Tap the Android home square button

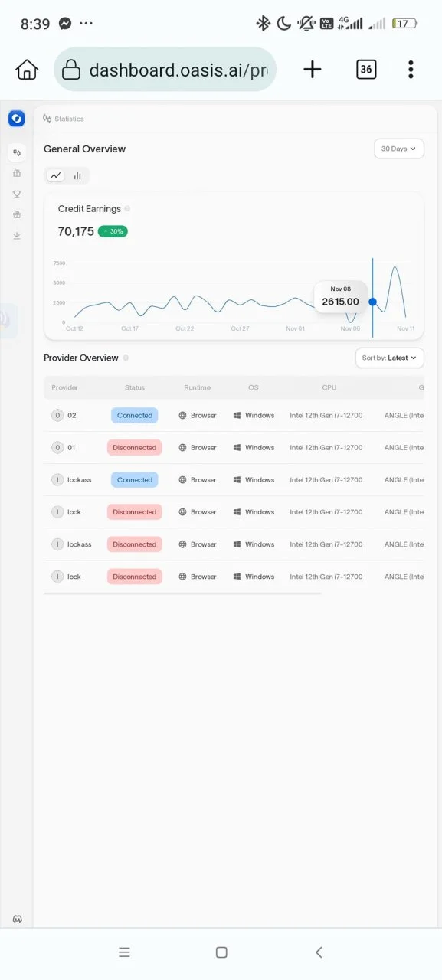pos(221,952)
